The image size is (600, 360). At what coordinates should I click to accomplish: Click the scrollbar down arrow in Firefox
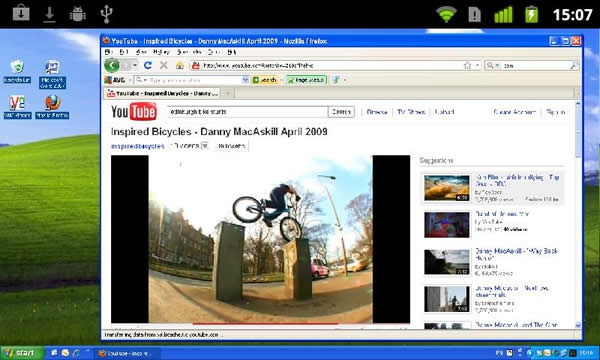(x=578, y=325)
